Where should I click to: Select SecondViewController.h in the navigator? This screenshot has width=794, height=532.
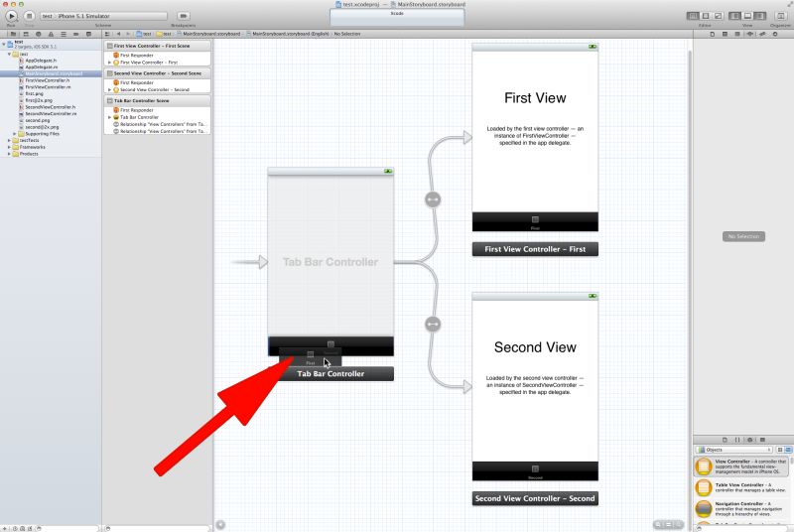click(51, 107)
